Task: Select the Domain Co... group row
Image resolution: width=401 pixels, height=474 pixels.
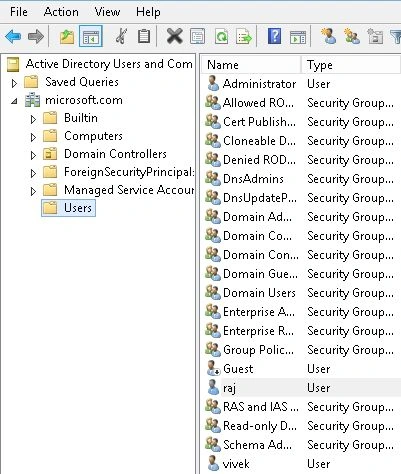Action: coord(302,235)
